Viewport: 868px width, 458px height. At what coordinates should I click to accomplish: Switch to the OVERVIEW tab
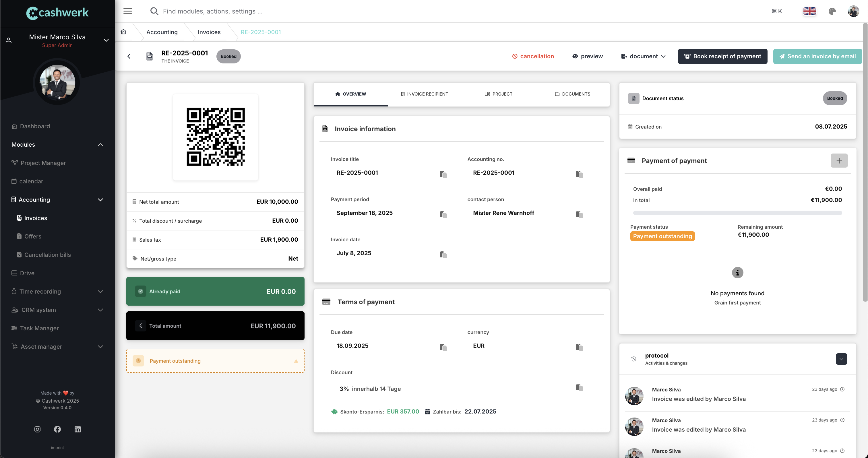coord(350,94)
